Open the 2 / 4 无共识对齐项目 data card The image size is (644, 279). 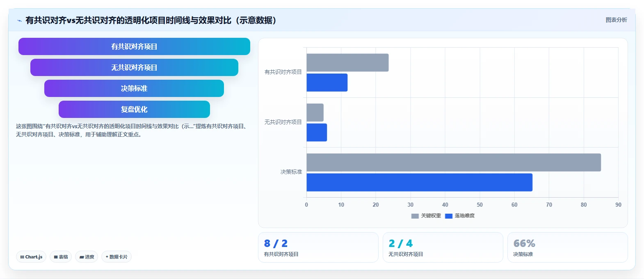coord(443,247)
